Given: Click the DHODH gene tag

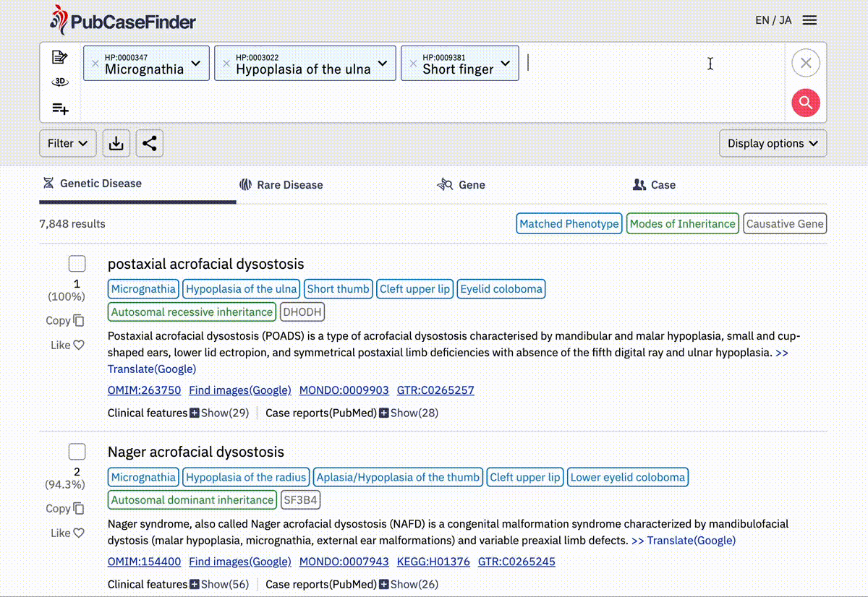Looking at the screenshot, I should 302,312.
